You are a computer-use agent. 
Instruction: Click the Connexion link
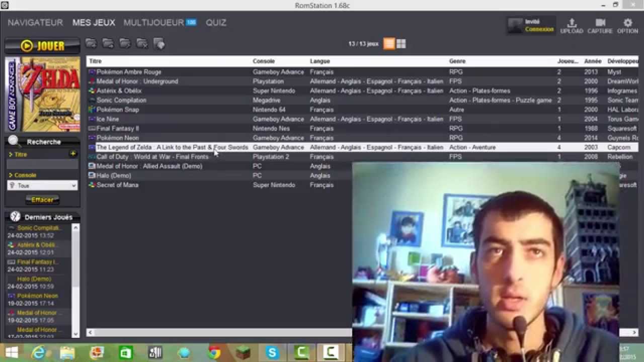click(539, 29)
